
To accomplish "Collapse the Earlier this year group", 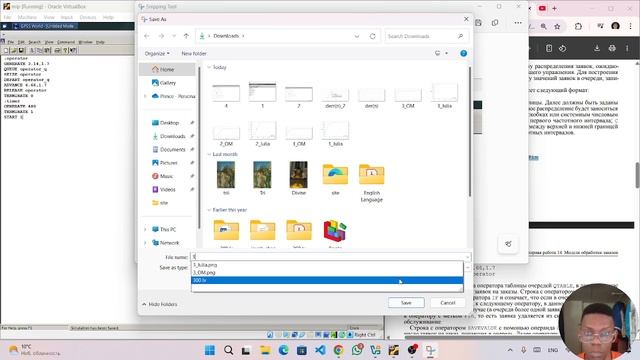I will [209, 210].
